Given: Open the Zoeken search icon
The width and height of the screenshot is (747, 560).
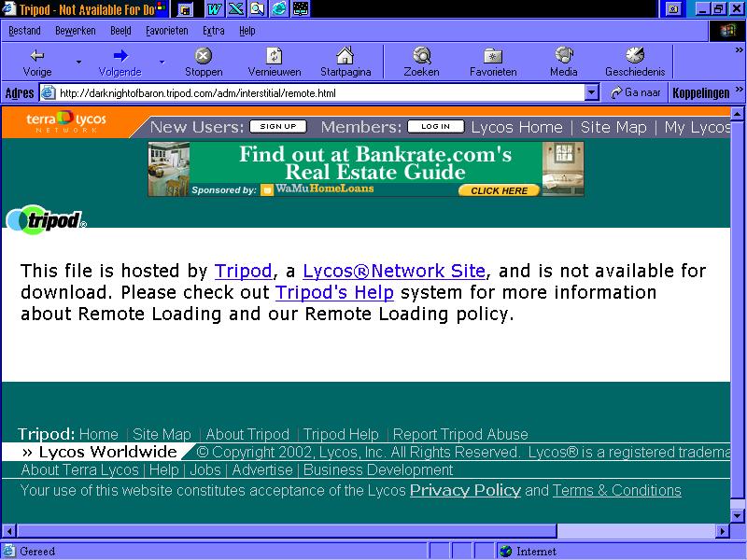Looking at the screenshot, I should 421,56.
